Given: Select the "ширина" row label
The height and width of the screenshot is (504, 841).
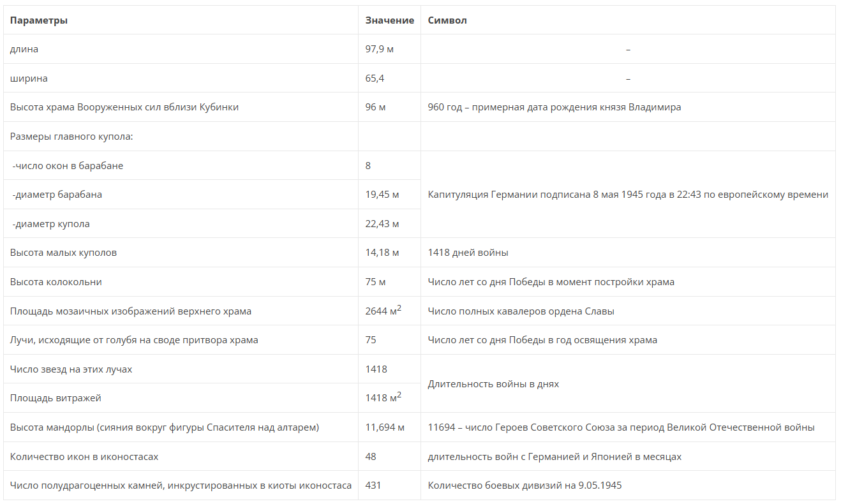Looking at the screenshot, I should tap(29, 78).
